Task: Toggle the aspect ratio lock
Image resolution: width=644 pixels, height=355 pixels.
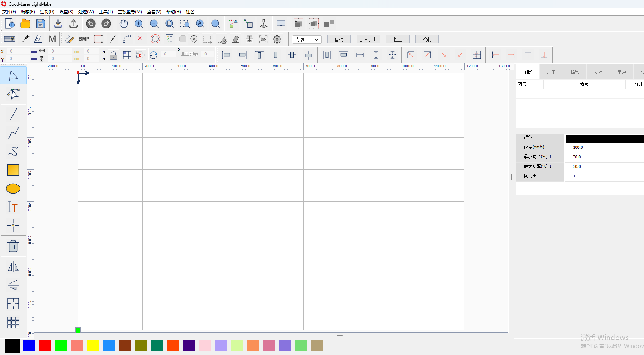Action: click(x=114, y=55)
